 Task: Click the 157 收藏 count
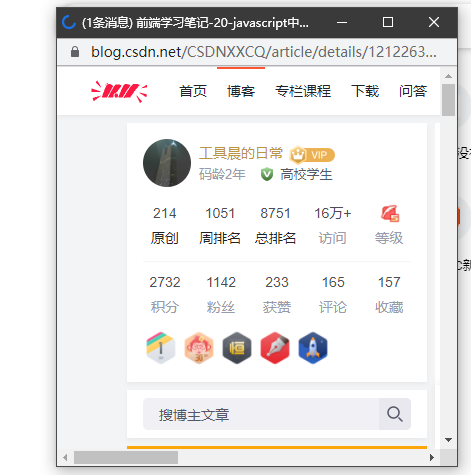[x=389, y=295]
